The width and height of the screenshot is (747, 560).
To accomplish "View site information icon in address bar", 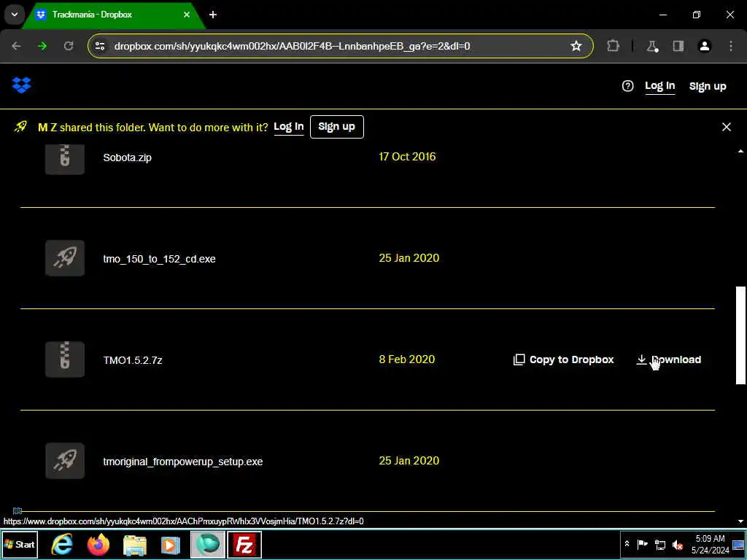I will pyautogui.click(x=99, y=46).
